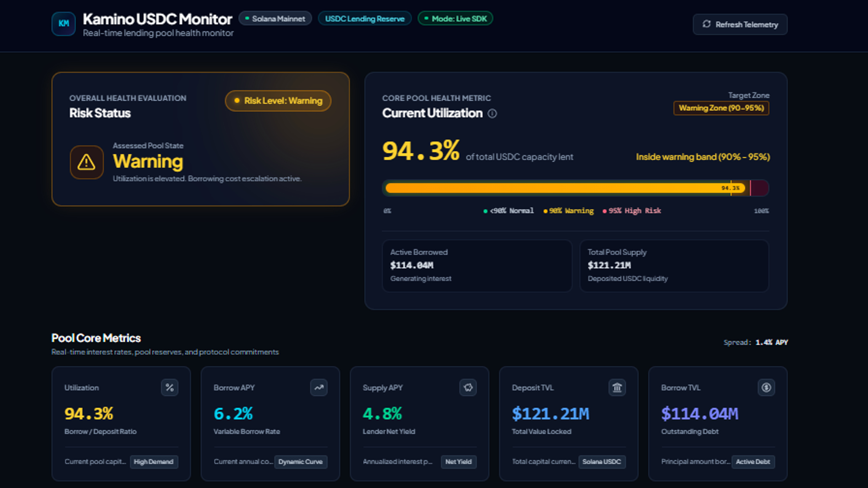Click the Pool Core Metrics heading
Image resolution: width=868 pixels, height=488 pixels.
96,338
